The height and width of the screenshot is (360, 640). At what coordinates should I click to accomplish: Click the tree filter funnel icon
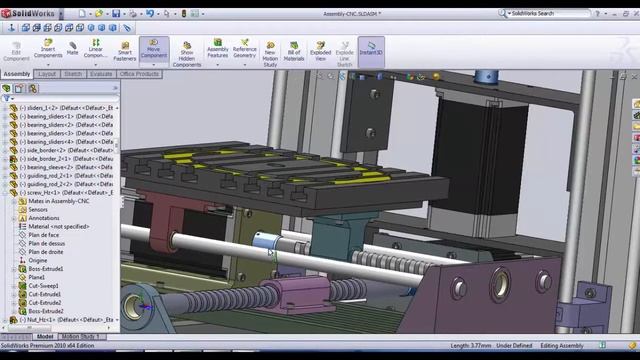coord(6,98)
